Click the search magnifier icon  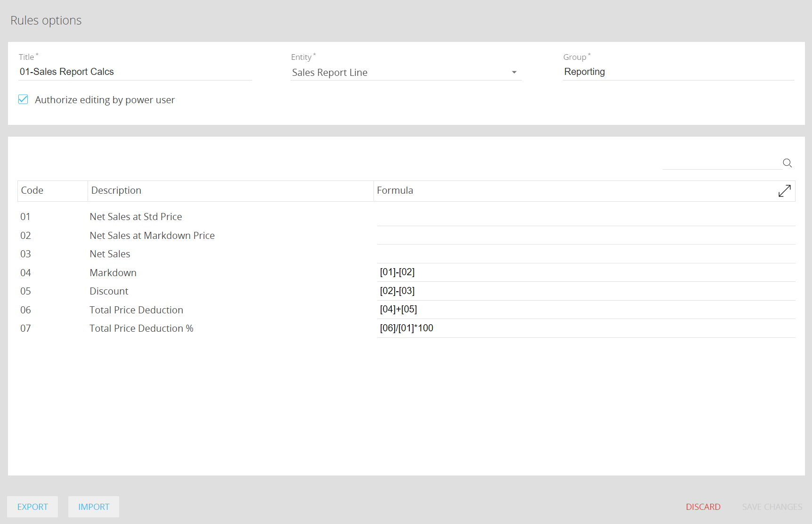[787, 163]
